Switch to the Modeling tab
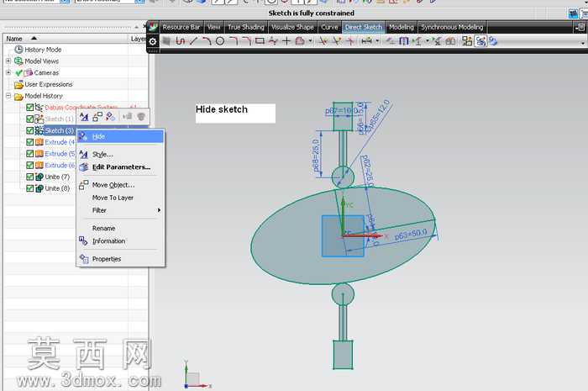 402,27
